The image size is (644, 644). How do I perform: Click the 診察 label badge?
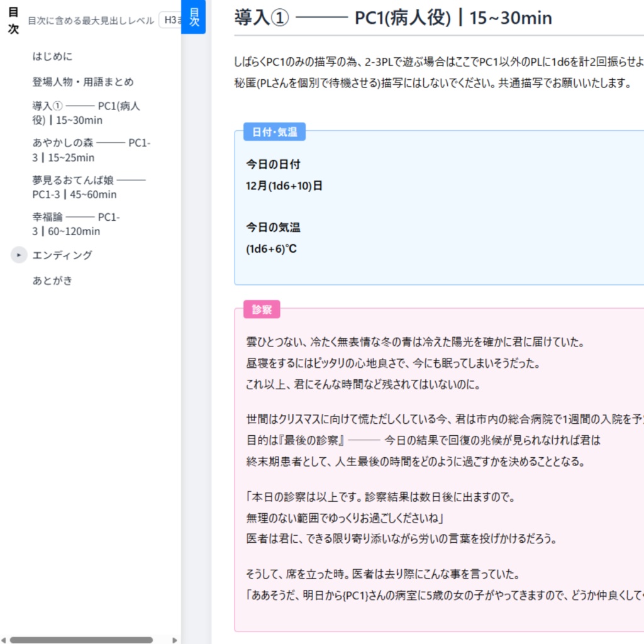click(x=262, y=309)
